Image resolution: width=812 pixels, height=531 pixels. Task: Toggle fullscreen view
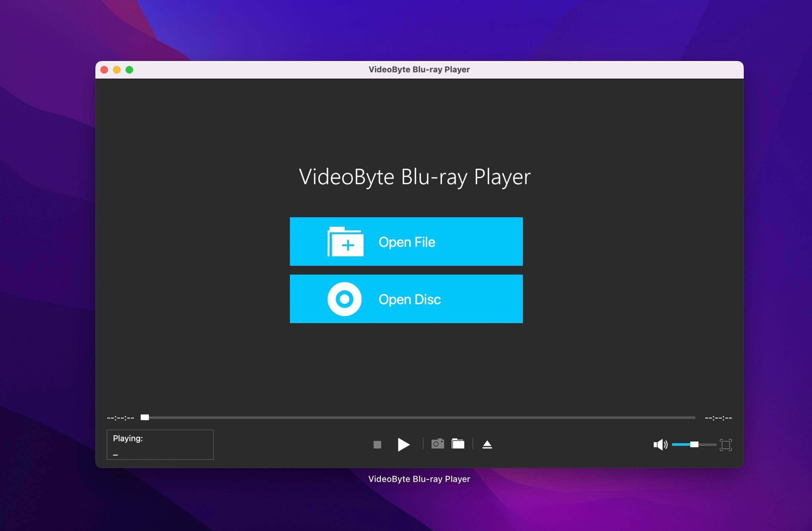pyautogui.click(x=725, y=444)
